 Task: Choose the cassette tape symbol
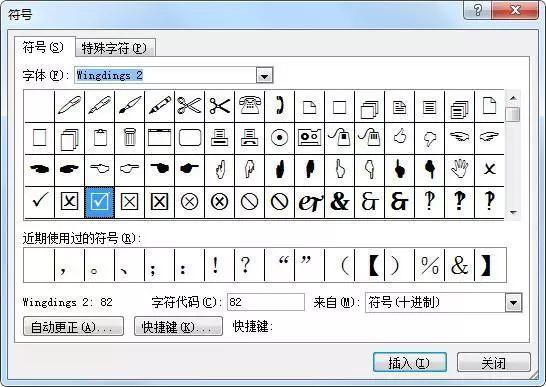pyautogui.click(x=310, y=138)
